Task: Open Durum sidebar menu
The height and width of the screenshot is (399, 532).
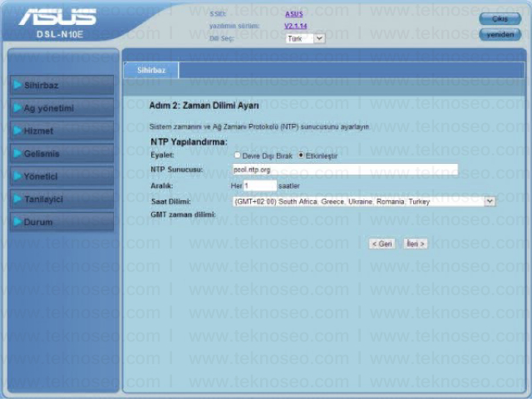Action: click(x=62, y=222)
